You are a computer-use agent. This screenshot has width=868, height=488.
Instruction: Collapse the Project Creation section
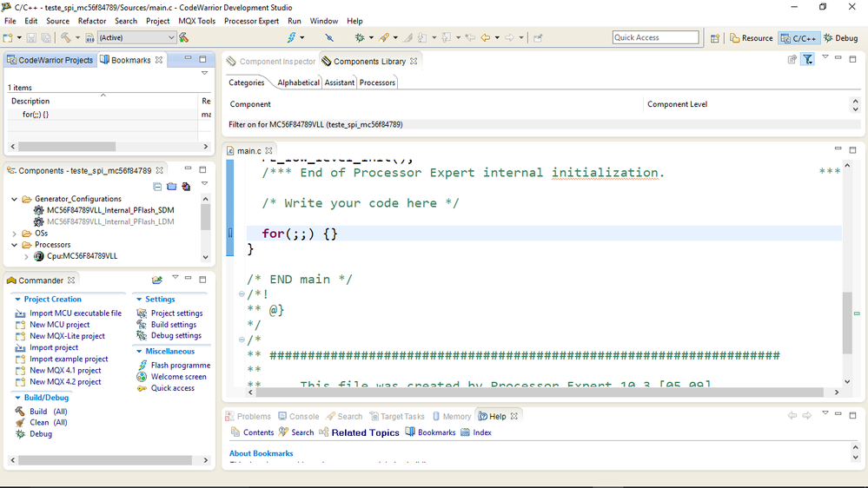pos(17,300)
